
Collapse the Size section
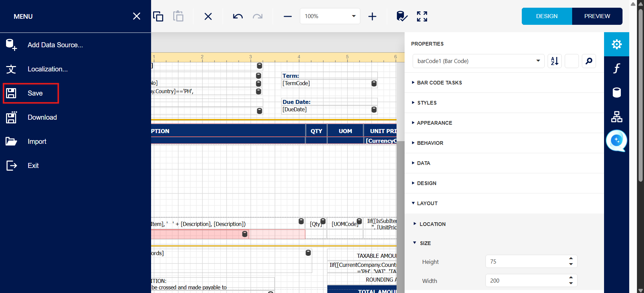(x=425, y=243)
